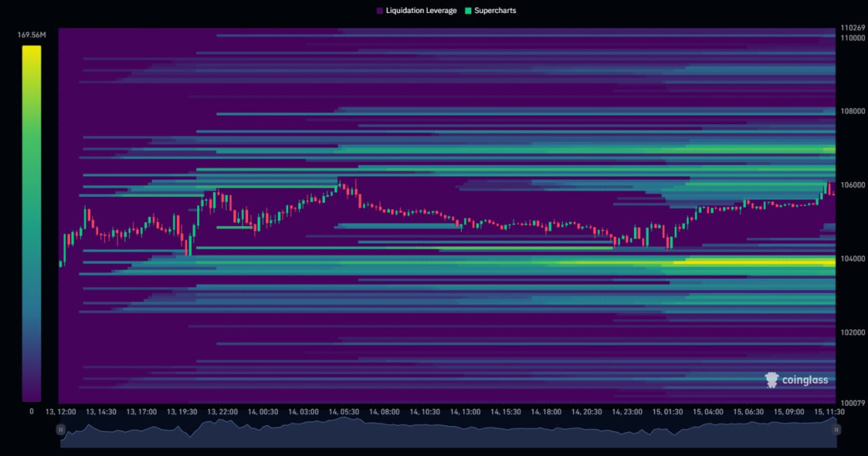This screenshot has height=456, width=868.
Task: Grab the left time-range slider handle
Action: click(61, 429)
